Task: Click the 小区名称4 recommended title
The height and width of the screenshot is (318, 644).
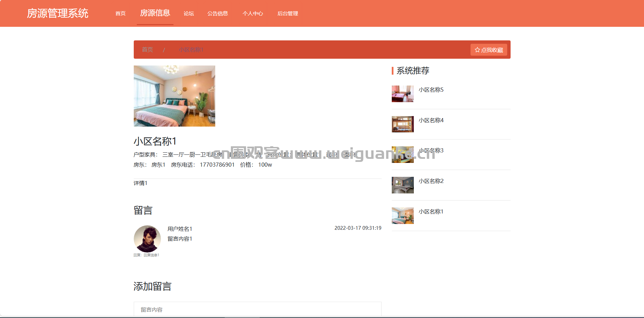Action: (x=431, y=120)
